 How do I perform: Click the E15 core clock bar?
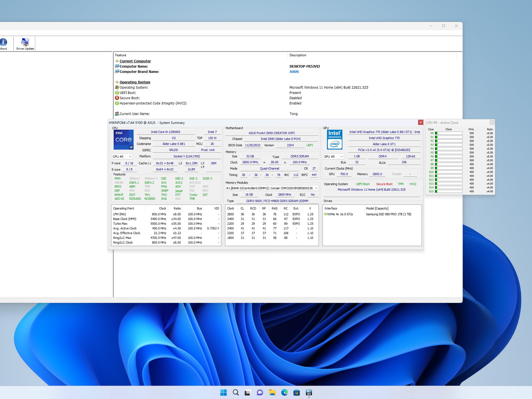coord(449,191)
